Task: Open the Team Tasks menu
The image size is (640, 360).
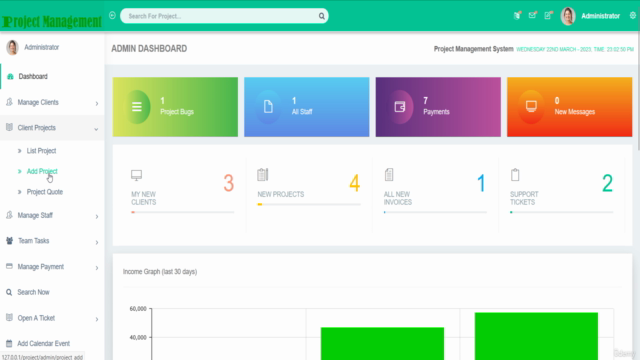Action: [x=52, y=241]
